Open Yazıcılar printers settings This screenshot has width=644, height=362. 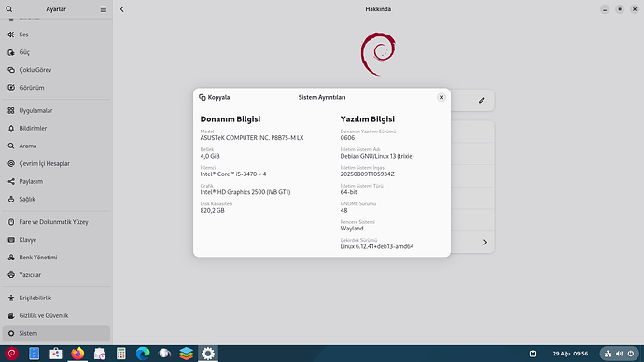pyautogui.click(x=56, y=274)
